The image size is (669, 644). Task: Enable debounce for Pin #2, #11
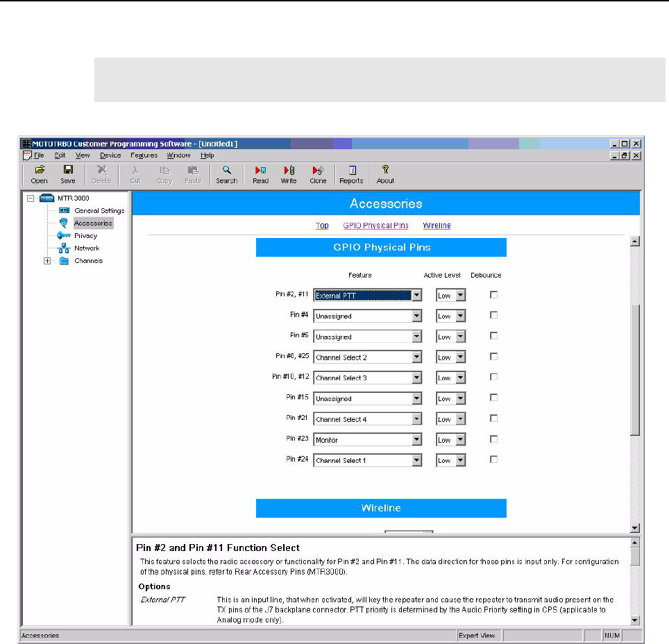[x=493, y=294]
